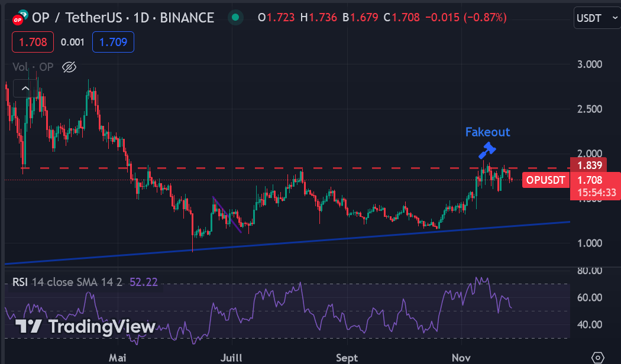Click the 2.500 price axis label
This screenshot has width=621, height=364.
(589, 109)
